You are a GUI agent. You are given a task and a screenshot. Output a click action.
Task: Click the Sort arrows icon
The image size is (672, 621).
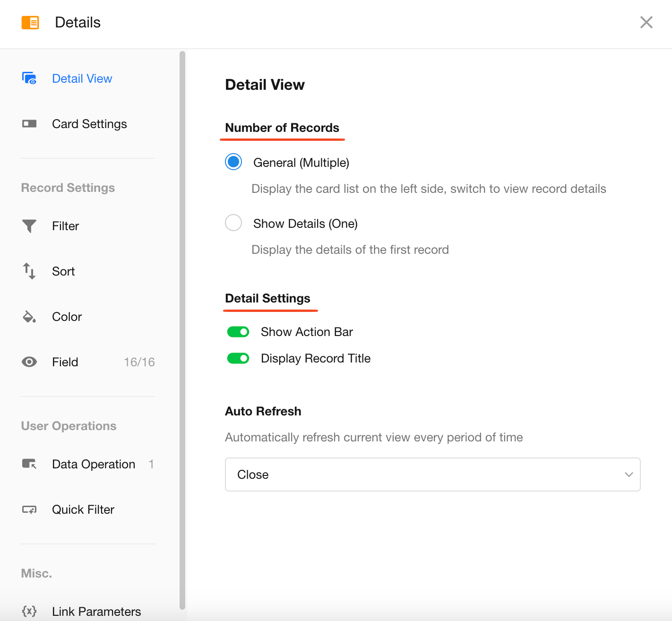[29, 271]
